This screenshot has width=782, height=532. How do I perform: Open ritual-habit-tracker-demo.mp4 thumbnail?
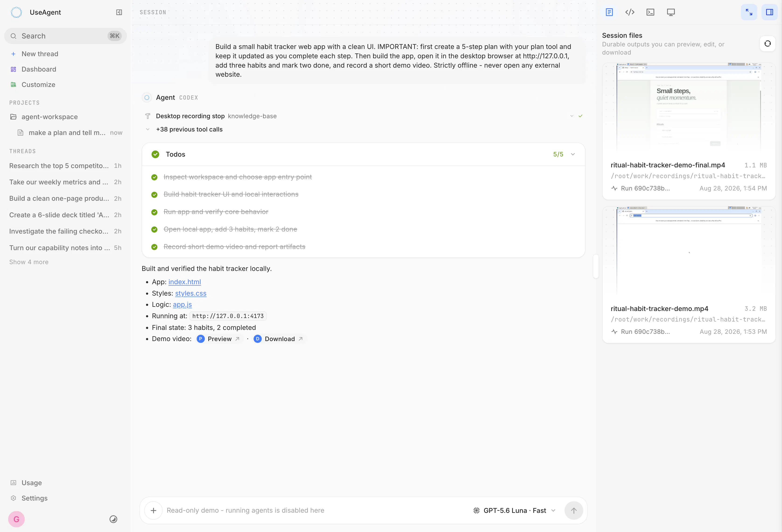tap(689, 251)
